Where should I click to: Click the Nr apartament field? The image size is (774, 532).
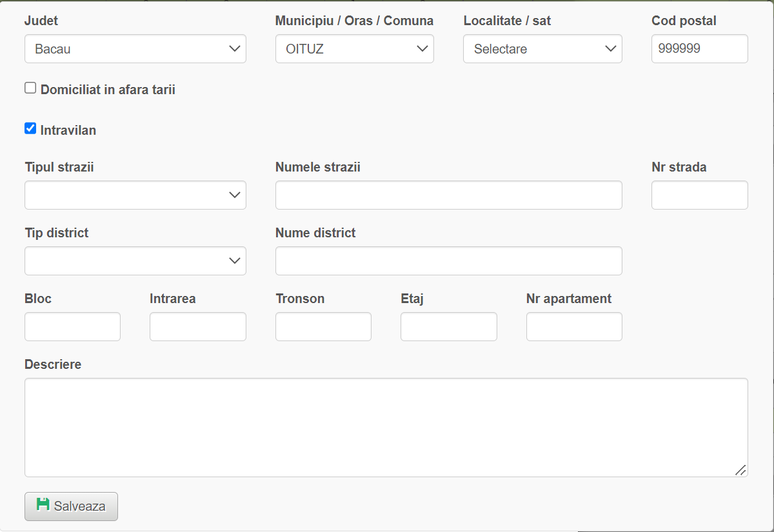[x=574, y=327]
